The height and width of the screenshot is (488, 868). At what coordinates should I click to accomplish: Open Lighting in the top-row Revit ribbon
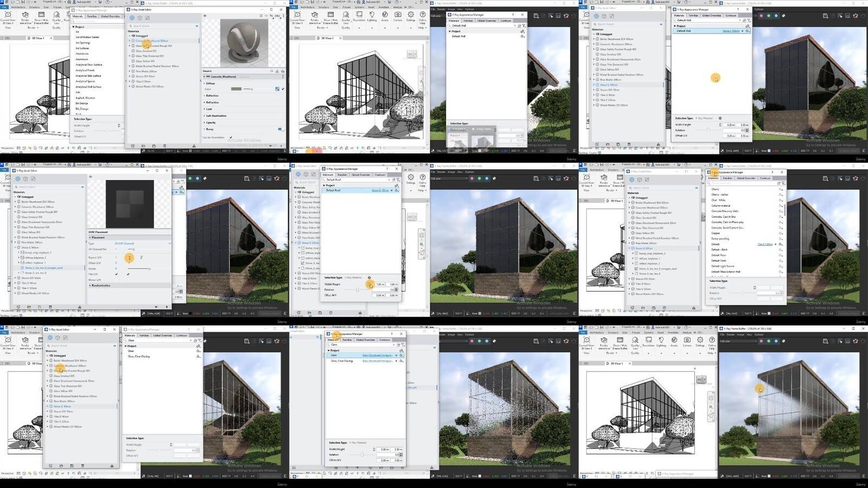[x=372, y=16]
